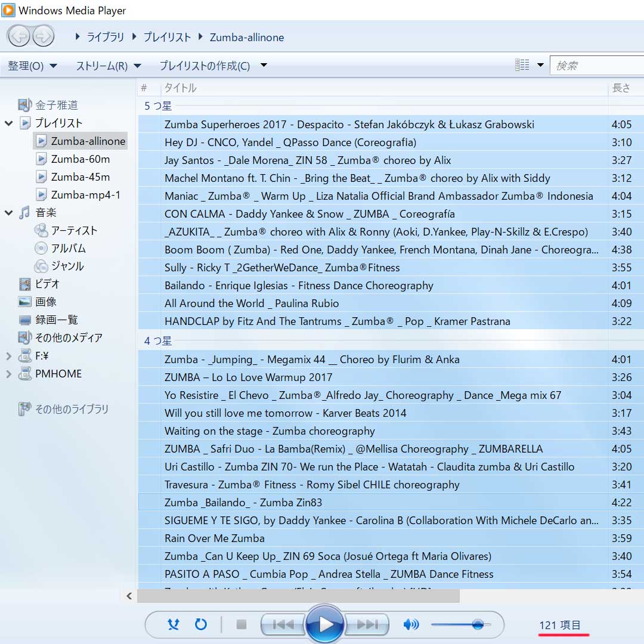644x644 pixels.
Task: Click the F:¥ drive icon
Action: [x=24, y=355]
